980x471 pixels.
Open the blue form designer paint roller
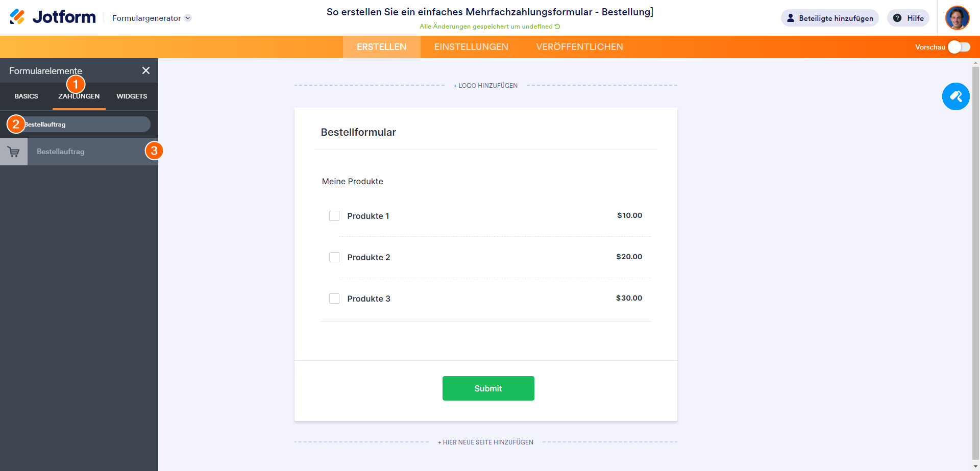[955, 96]
